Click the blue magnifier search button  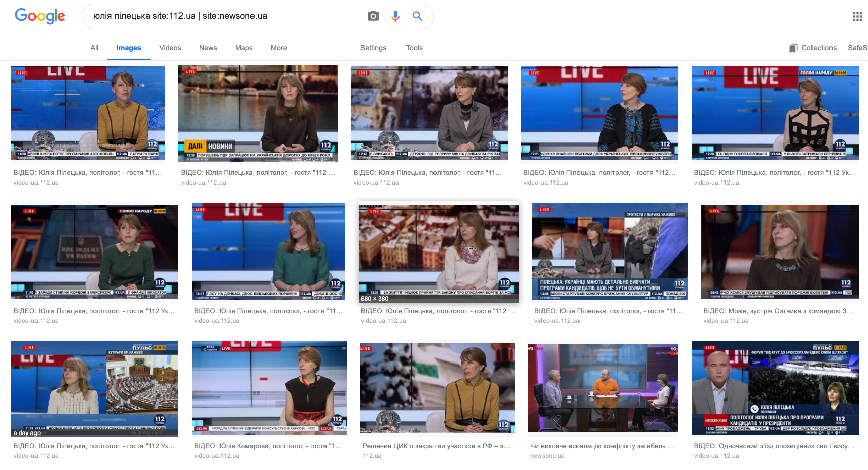click(x=417, y=16)
